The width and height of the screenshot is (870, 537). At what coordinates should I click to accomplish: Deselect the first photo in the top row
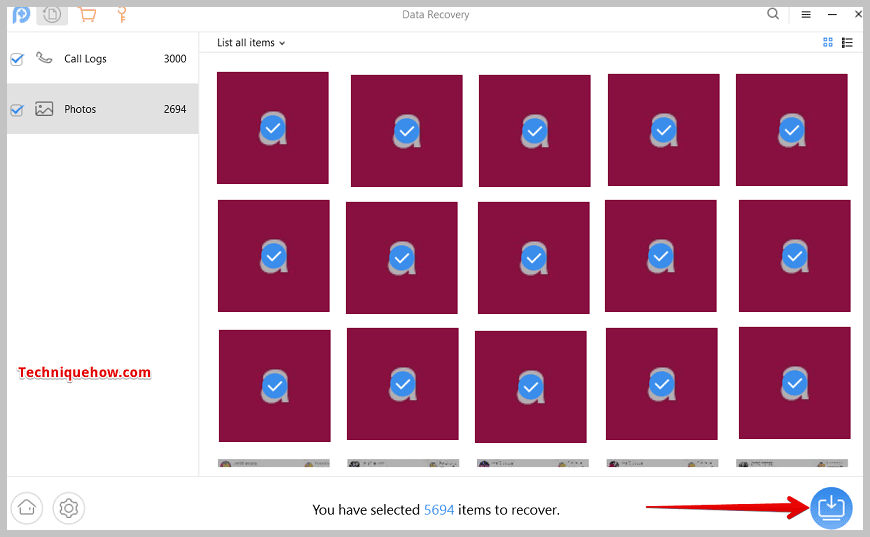[273, 128]
